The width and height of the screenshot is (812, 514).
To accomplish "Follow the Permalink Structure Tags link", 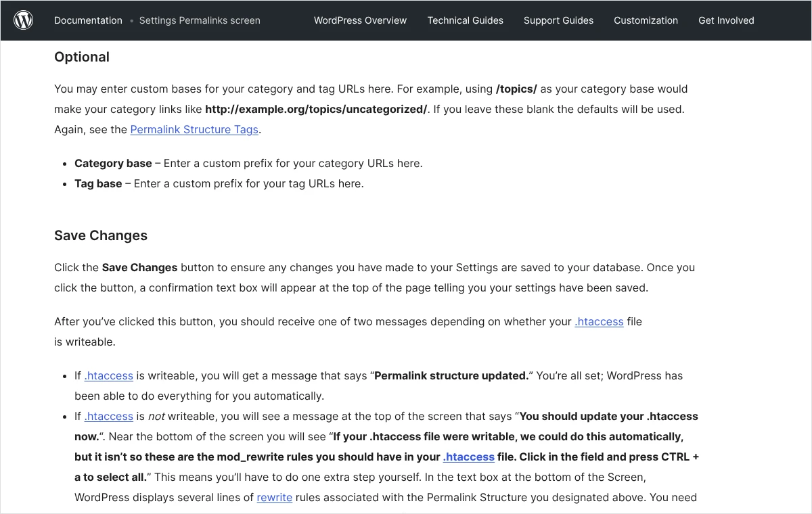I will (x=194, y=129).
